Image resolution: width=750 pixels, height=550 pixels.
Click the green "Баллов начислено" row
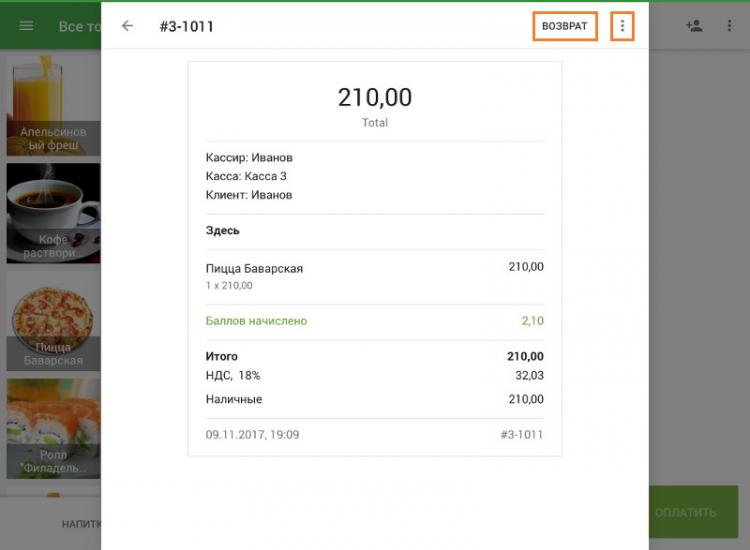click(256, 321)
